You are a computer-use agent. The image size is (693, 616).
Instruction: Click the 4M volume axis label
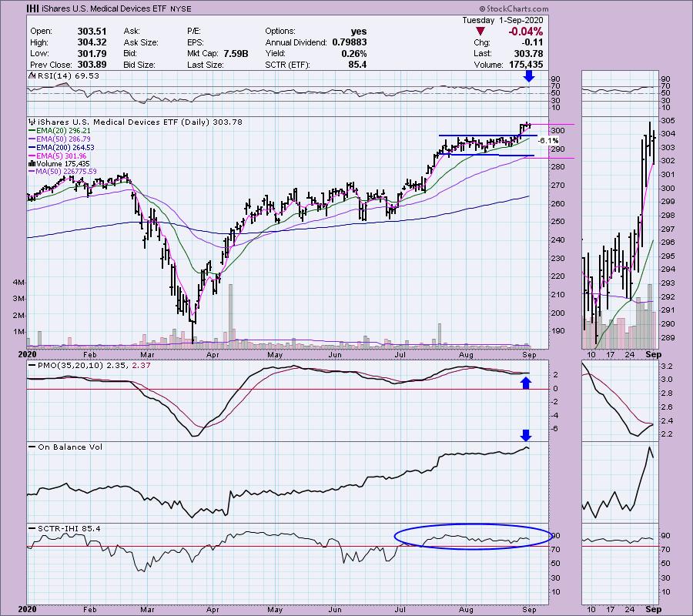point(18,283)
